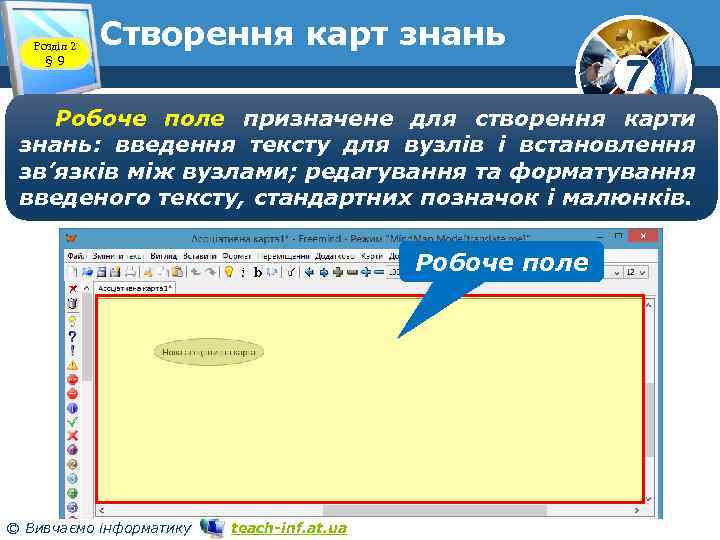Open the Карти menu

[x=372, y=256]
